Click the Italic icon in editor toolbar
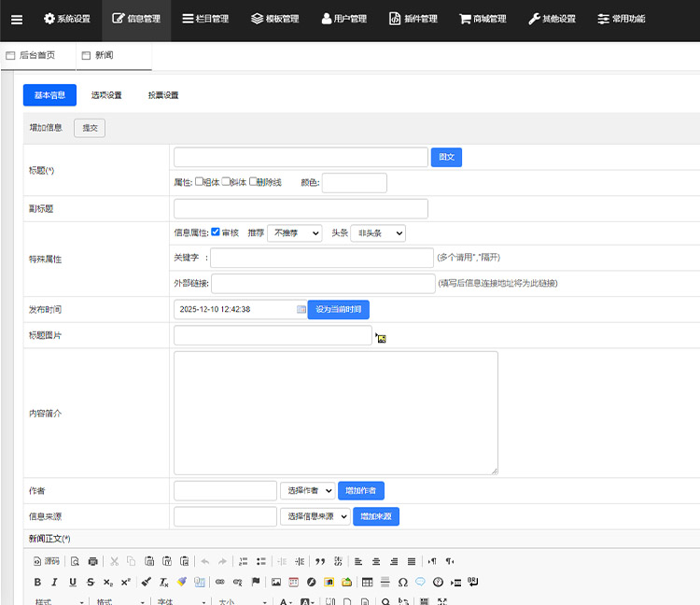The width and height of the screenshot is (700, 605). (x=55, y=582)
